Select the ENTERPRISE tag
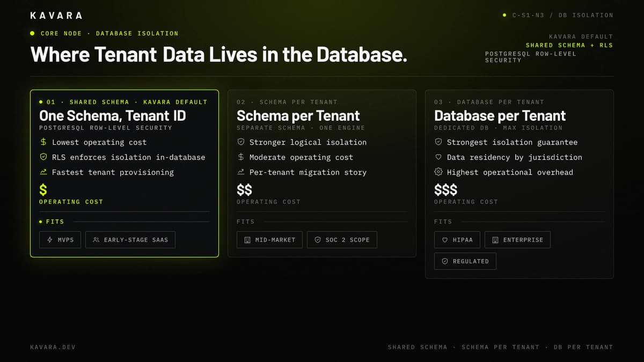The height and width of the screenshot is (362, 644). (x=517, y=240)
